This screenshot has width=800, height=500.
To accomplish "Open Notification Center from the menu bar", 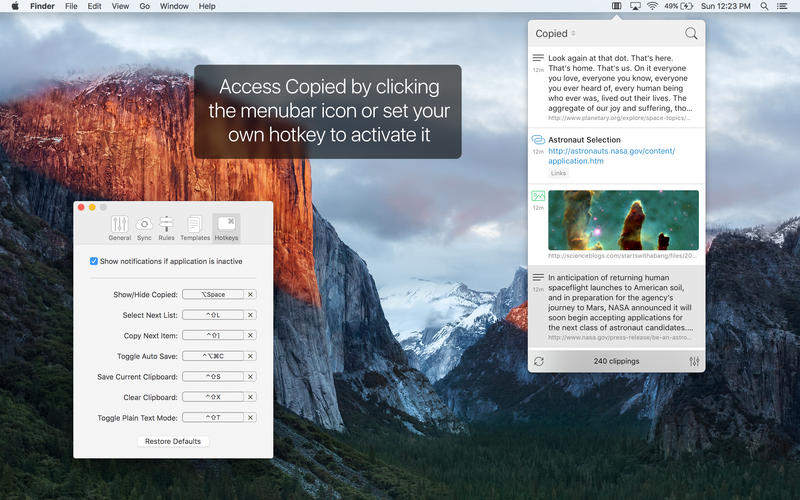I will [787, 6].
